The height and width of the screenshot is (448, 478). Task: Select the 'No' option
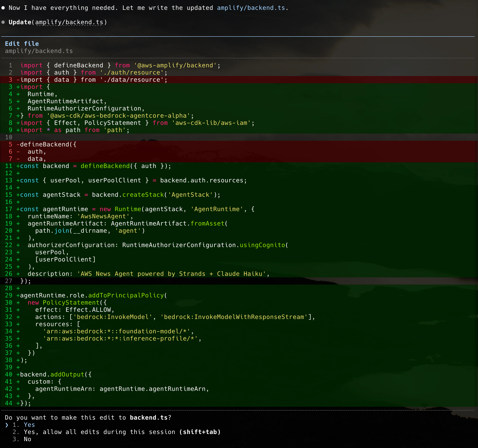(27, 439)
